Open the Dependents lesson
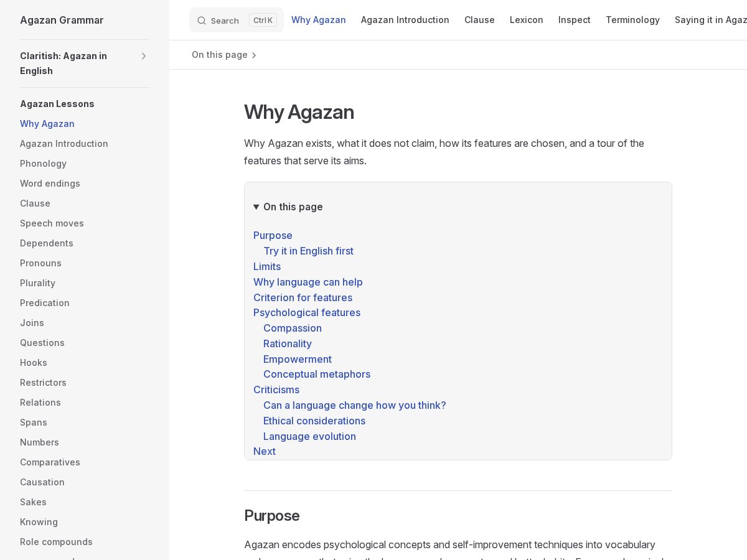Image resolution: width=747 pixels, height=560 pixels. [x=47, y=243]
